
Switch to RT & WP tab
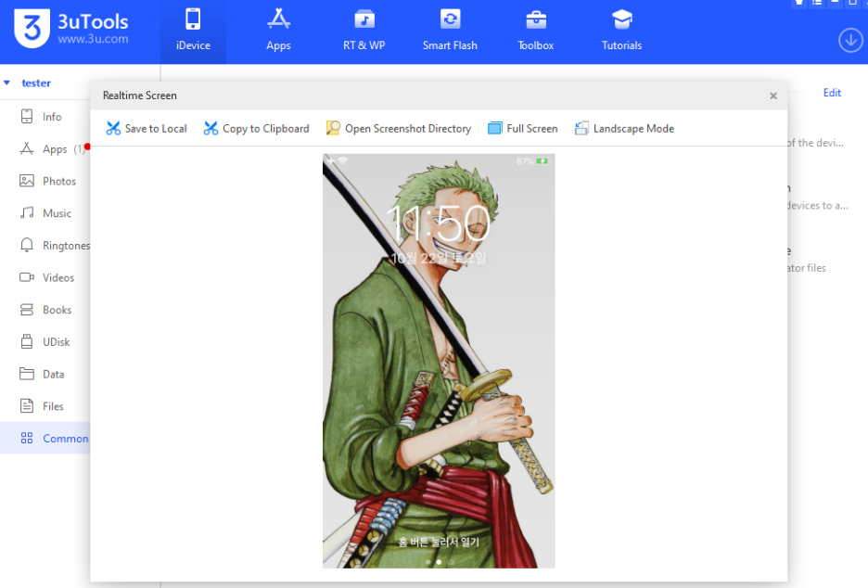364,32
